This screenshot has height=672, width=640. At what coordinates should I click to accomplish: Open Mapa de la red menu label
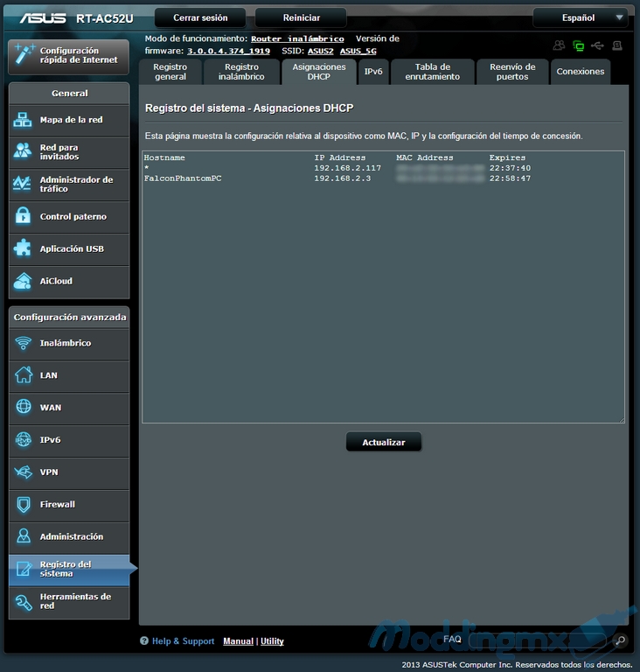[x=71, y=120]
